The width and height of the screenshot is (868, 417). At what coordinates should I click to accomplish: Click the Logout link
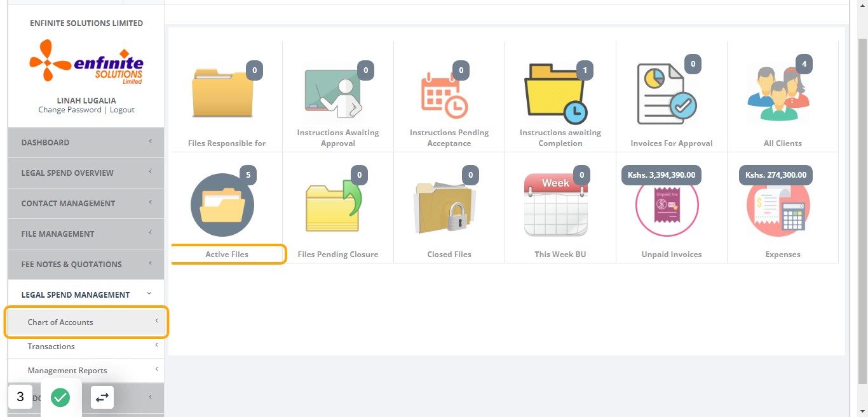pyautogui.click(x=122, y=110)
